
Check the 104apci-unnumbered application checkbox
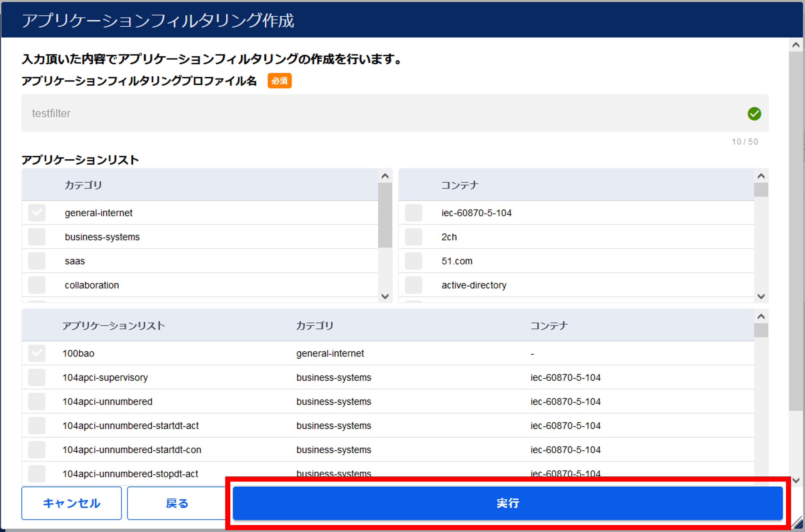[37, 401]
